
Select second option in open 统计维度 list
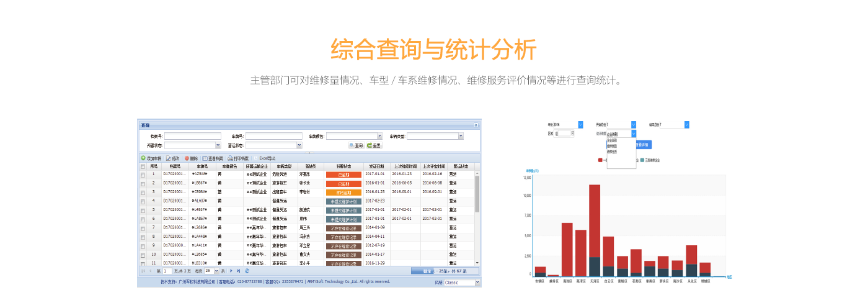(612, 146)
